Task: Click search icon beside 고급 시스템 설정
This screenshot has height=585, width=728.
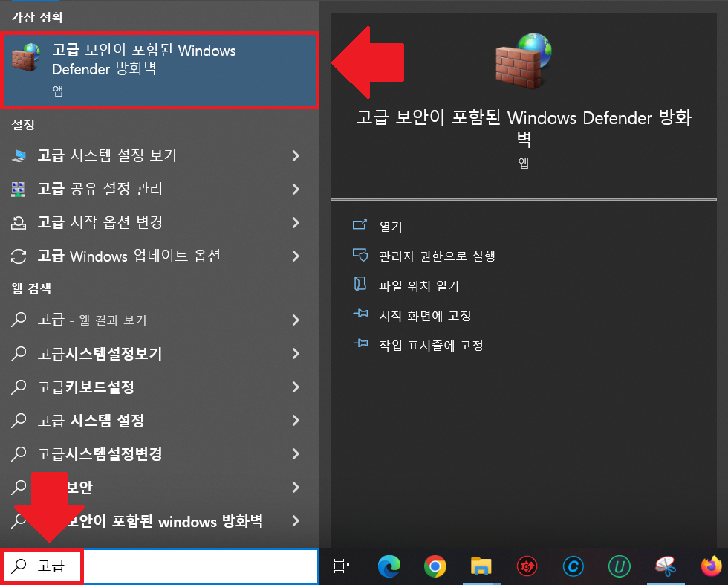Action: [x=19, y=420]
